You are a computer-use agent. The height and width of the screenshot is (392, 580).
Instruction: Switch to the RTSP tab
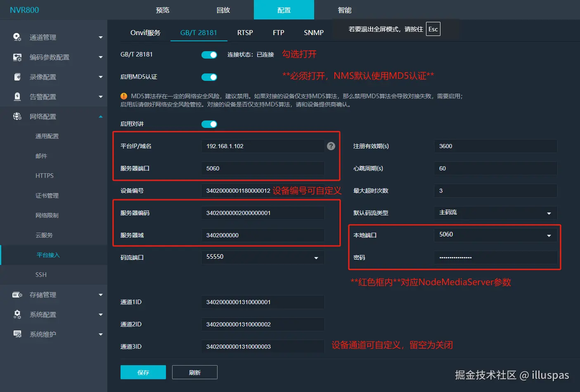tap(245, 32)
